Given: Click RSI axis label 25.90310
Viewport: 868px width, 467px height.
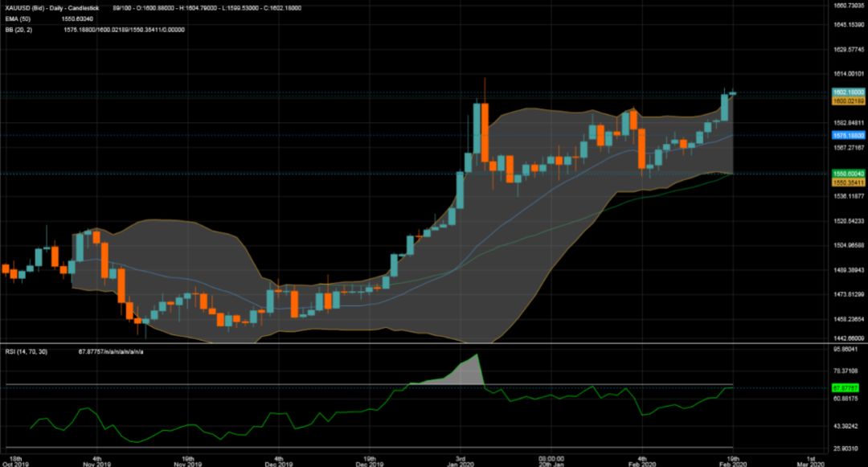Looking at the screenshot, I should point(845,449).
